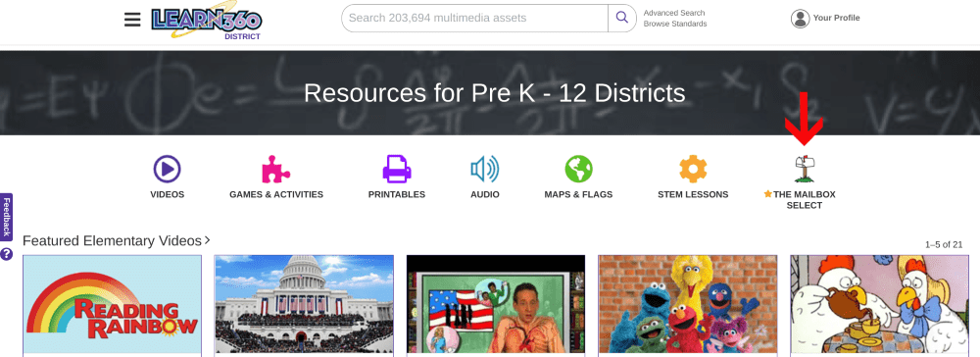Expand Featured Elementary Videos chevron
Image resolution: width=980 pixels, height=357 pixels.
(207, 240)
